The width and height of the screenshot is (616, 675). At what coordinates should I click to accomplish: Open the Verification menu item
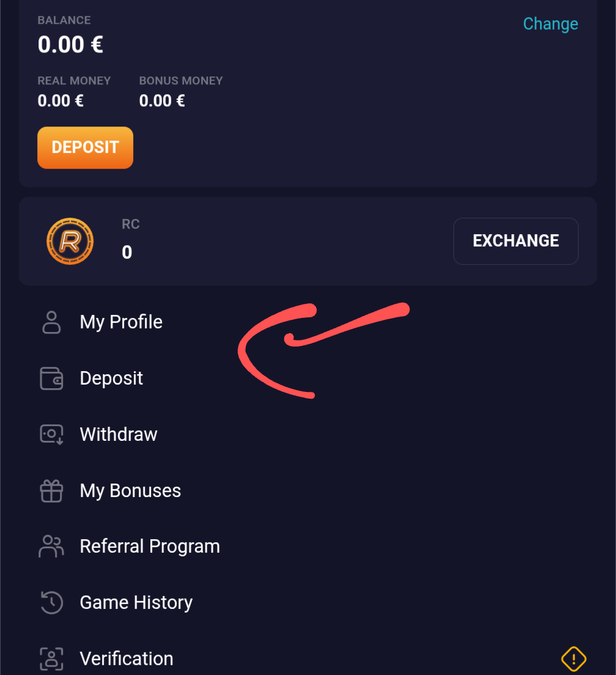(127, 658)
